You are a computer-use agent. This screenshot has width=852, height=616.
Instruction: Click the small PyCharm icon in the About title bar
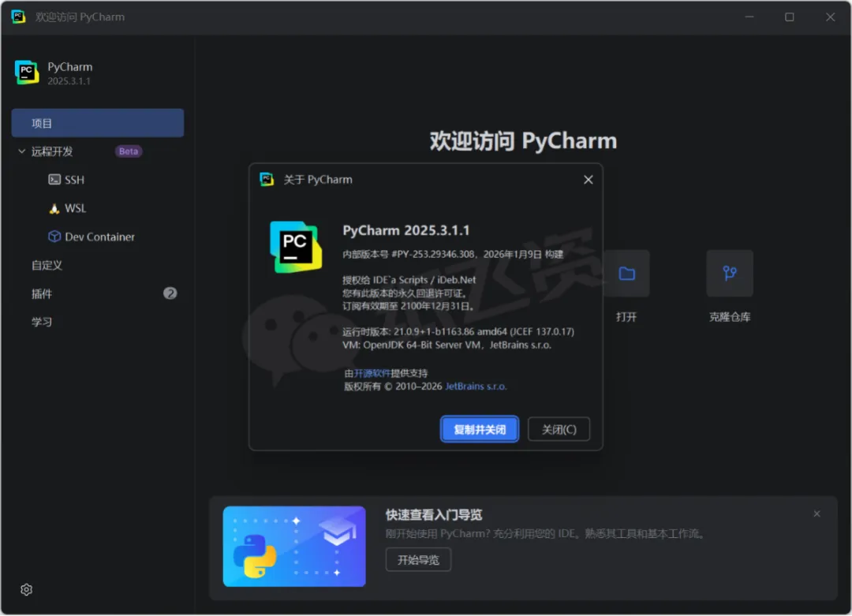pos(267,179)
